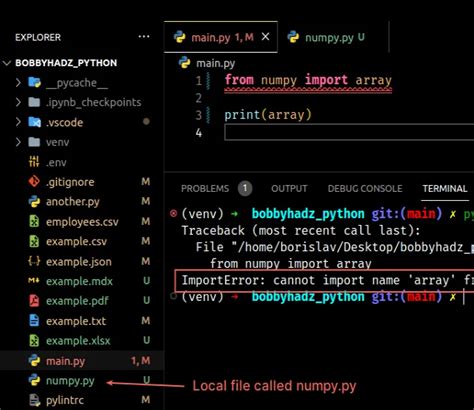Click line 1 import statement code
The height and width of the screenshot is (410, 474).
(x=308, y=80)
